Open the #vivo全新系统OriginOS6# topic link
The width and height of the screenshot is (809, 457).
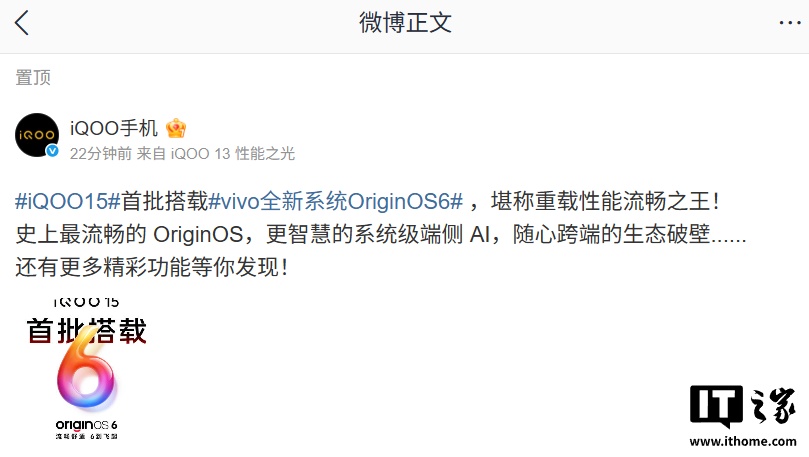pos(335,201)
